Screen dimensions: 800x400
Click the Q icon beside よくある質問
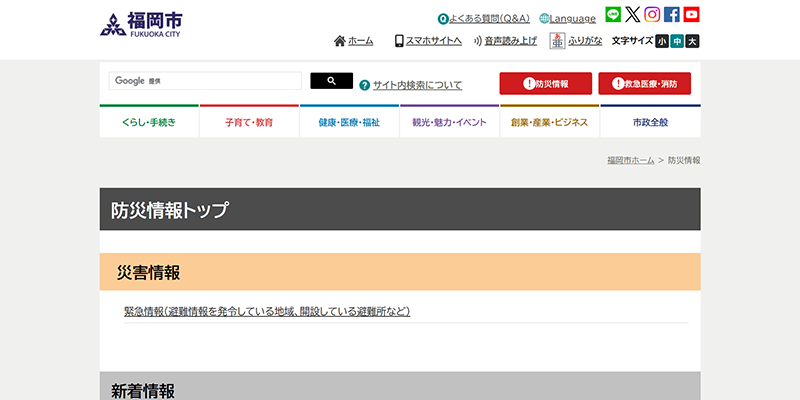coord(443,19)
